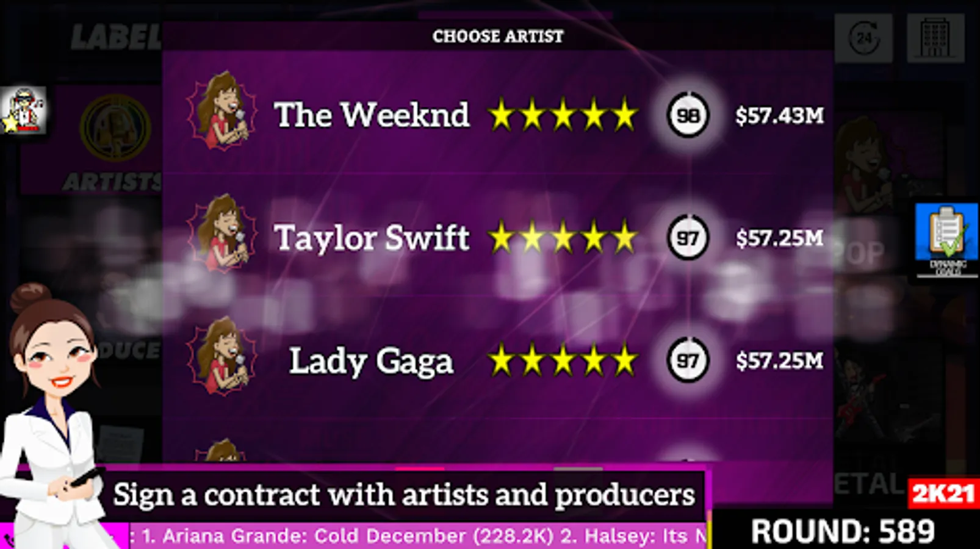Open the 24-hour refresh clock icon
980x549 pixels.
(863, 38)
